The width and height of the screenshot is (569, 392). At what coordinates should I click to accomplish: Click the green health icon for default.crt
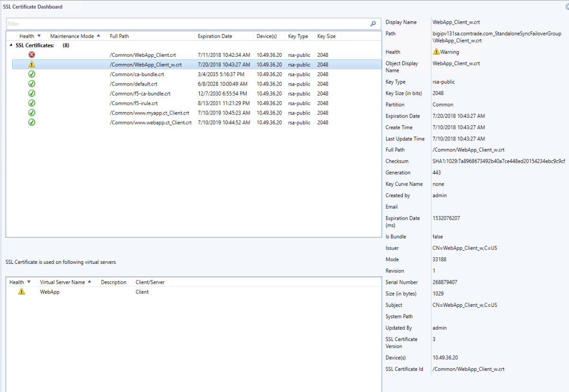click(31, 84)
